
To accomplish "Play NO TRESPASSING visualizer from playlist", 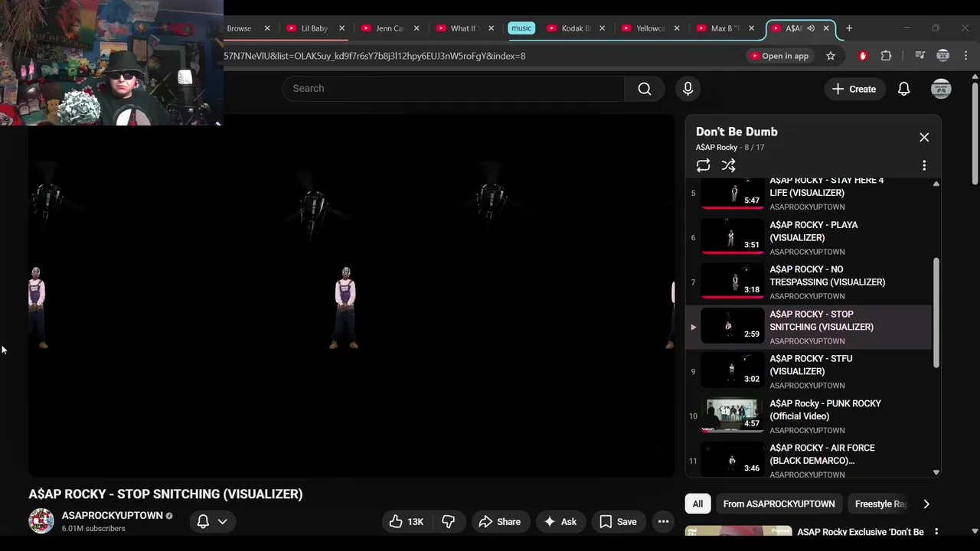I will coord(808,282).
